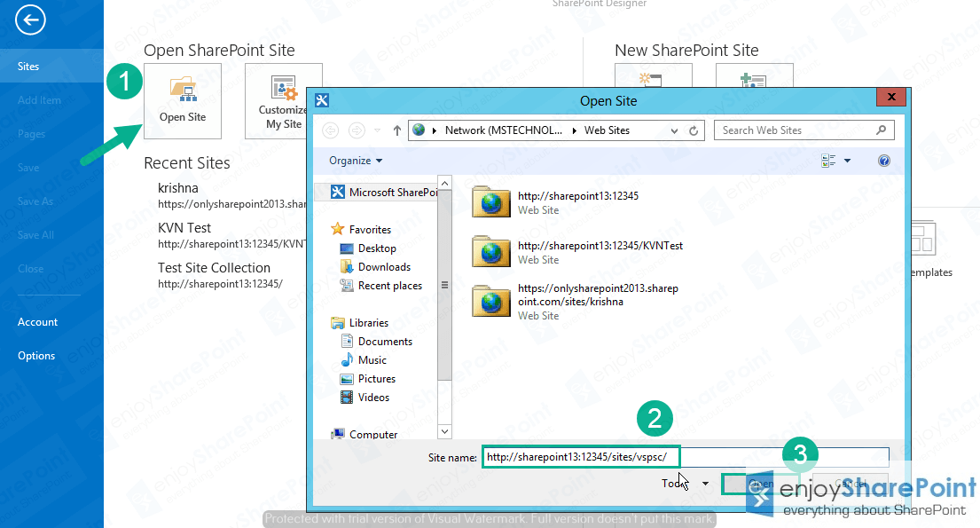This screenshot has width=980, height=528.
Task: Click the Open Site button
Action: point(183,101)
